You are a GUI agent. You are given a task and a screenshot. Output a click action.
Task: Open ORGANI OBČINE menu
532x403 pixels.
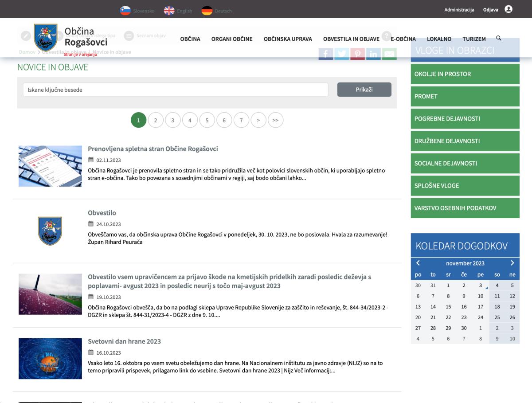pyautogui.click(x=232, y=39)
